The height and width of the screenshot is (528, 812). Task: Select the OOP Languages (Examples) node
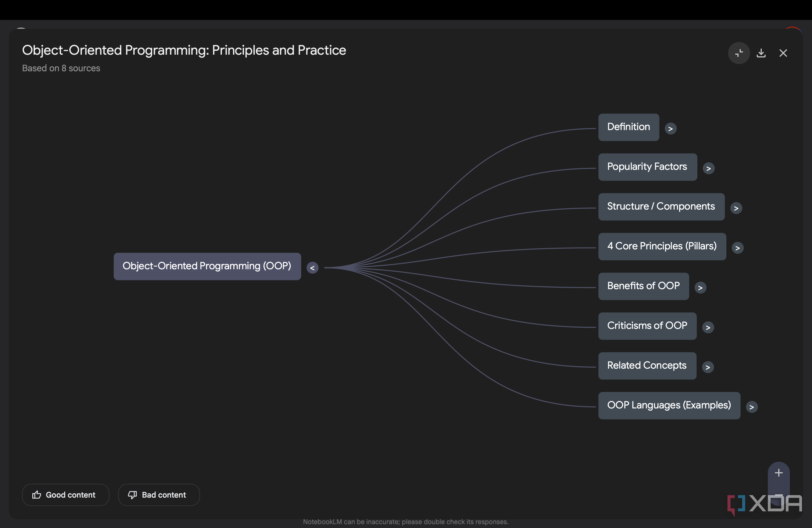click(x=669, y=406)
